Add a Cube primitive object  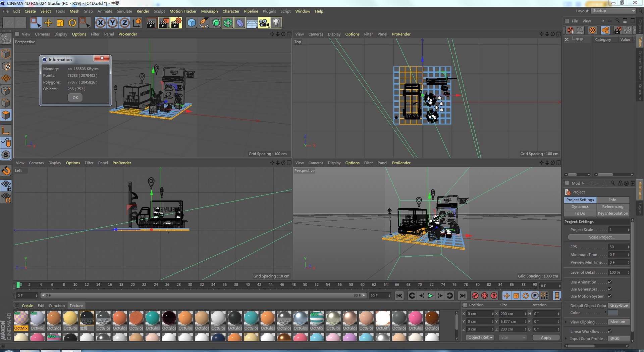tap(191, 23)
